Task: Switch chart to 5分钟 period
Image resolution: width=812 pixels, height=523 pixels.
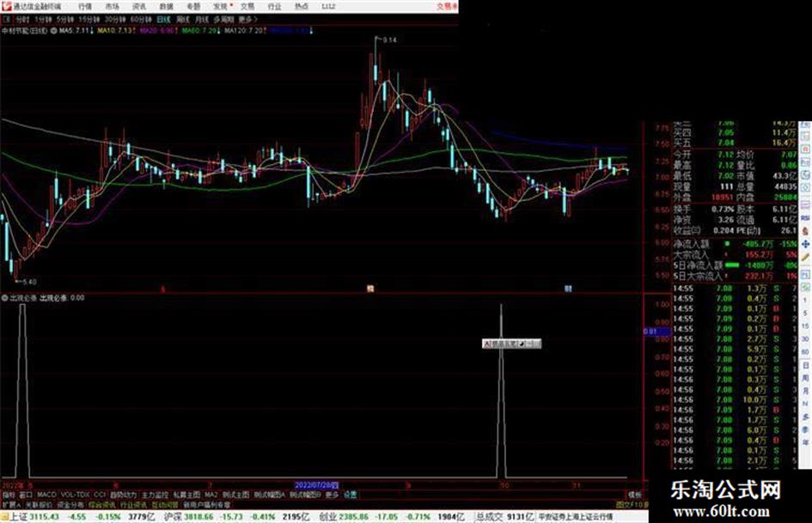Action: (x=65, y=19)
